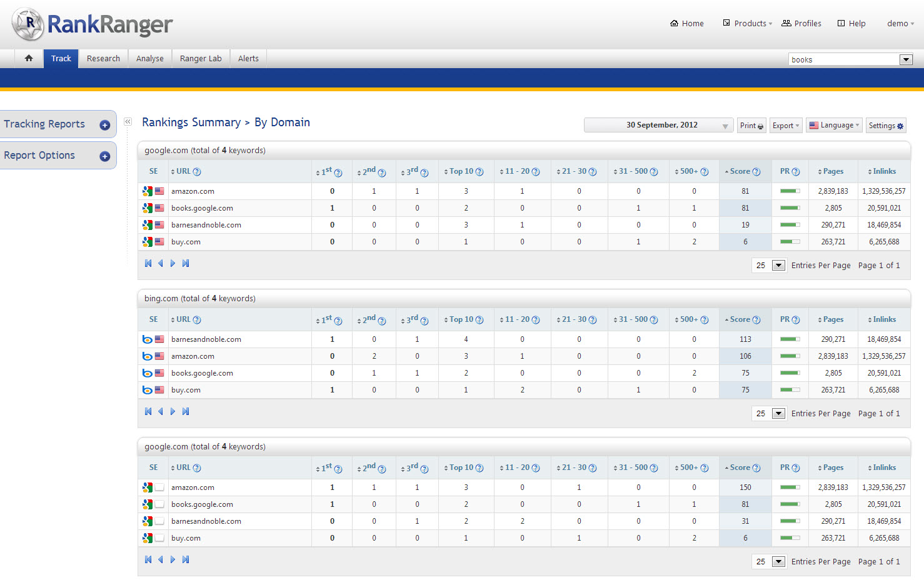
Task: Sort the first table by the Inlinks column
Action: (884, 171)
